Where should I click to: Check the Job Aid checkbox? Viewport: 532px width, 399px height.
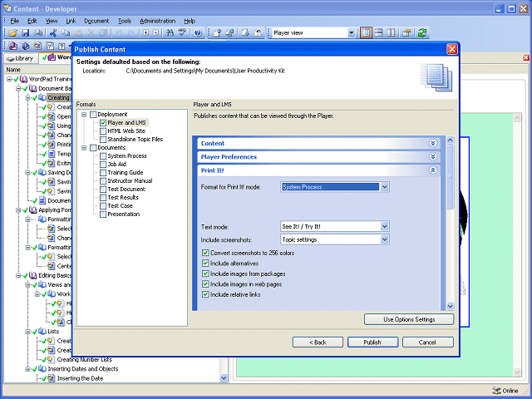tap(103, 165)
